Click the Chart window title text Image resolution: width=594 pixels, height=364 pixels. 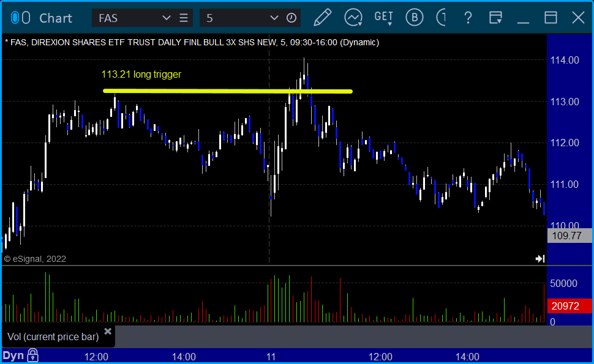(56, 18)
